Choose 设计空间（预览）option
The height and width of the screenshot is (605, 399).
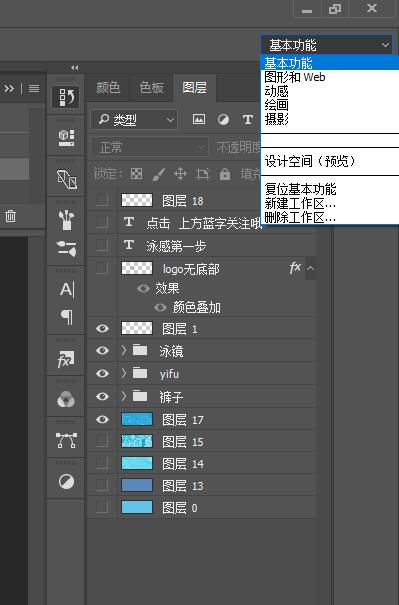310,161
